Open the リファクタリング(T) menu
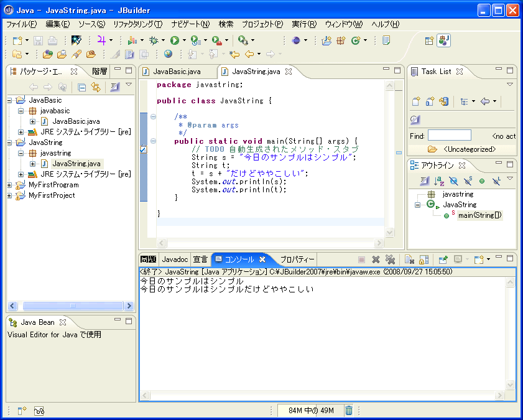This screenshot has height=420, width=523. click(137, 24)
